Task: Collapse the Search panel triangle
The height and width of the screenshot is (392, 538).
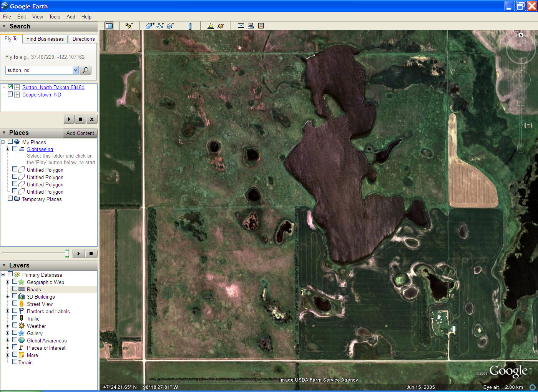Action: [x=4, y=27]
